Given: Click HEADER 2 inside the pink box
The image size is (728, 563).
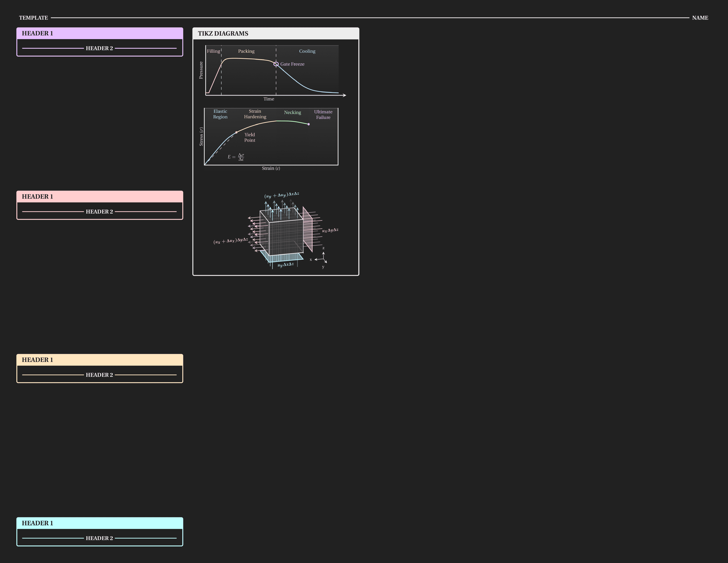Looking at the screenshot, I should coord(99,212).
